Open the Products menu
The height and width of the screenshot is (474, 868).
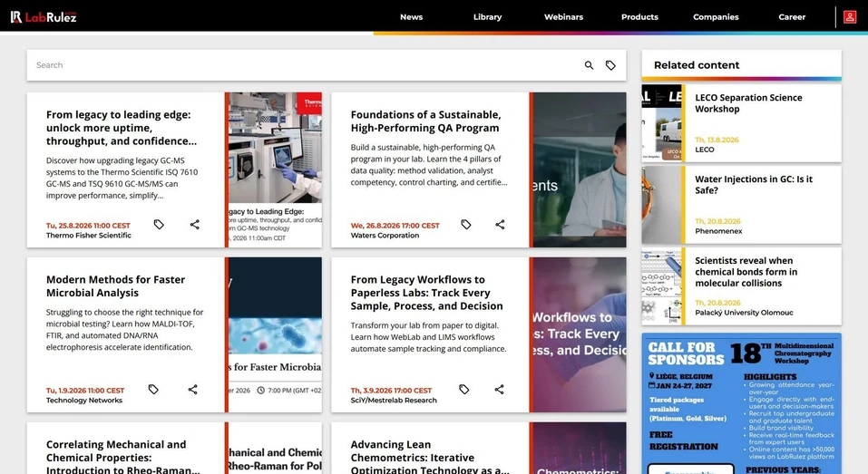639,17
